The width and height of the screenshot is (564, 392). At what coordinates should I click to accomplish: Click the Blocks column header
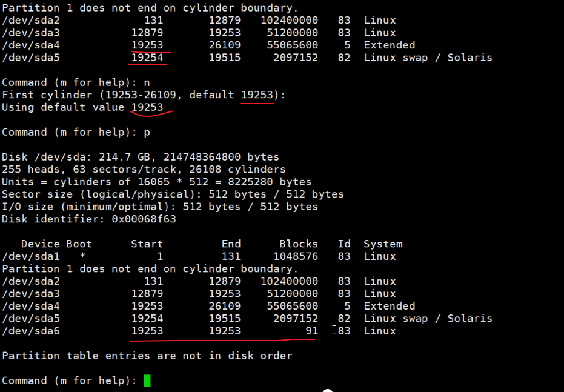298,244
